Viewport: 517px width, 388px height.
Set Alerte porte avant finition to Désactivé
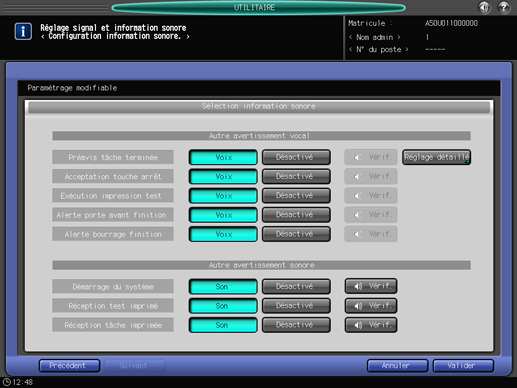point(296,215)
